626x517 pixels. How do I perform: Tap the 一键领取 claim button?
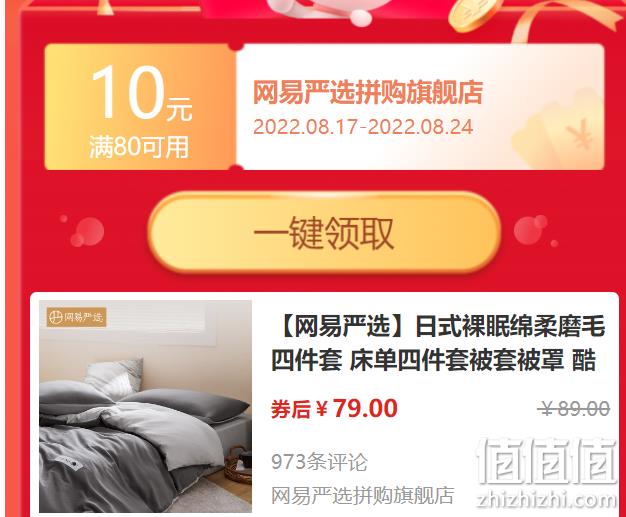324,232
